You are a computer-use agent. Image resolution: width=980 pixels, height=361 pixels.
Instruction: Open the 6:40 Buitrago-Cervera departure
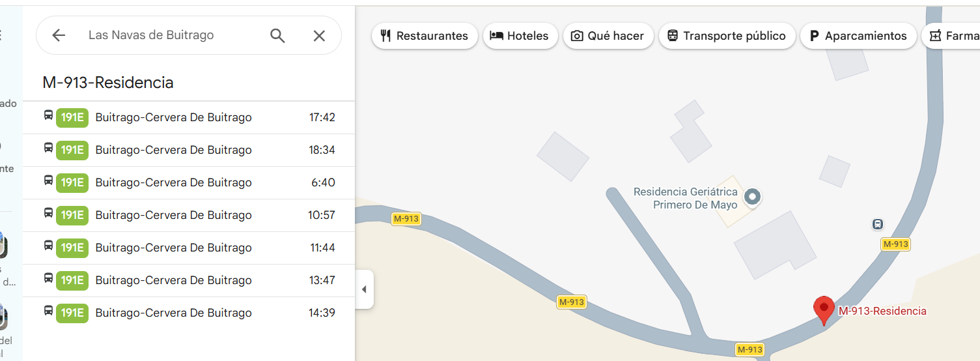point(189,182)
